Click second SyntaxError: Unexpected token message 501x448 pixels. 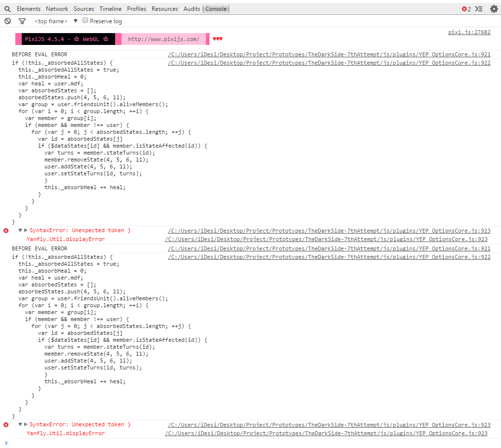(x=80, y=425)
